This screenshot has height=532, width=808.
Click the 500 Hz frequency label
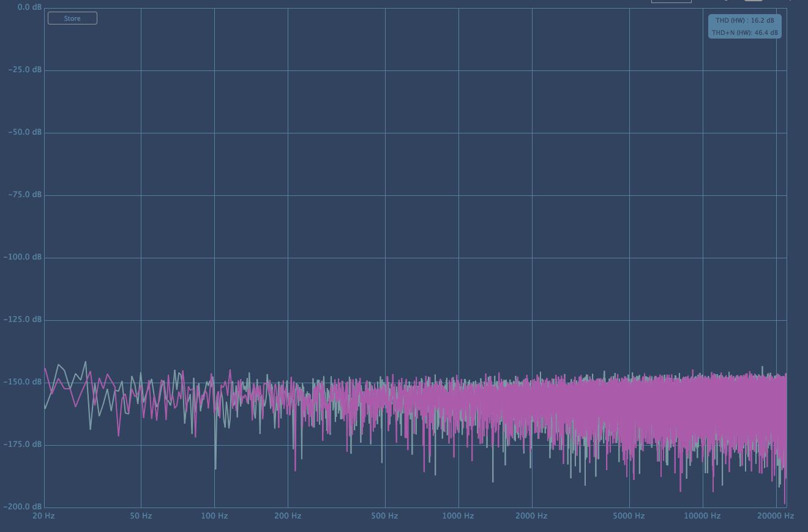384,515
